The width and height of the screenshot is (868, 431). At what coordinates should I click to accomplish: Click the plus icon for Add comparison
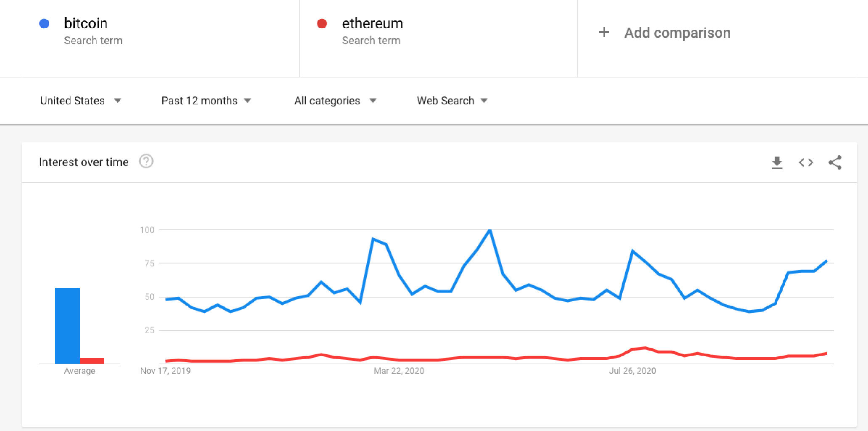pyautogui.click(x=604, y=32)
